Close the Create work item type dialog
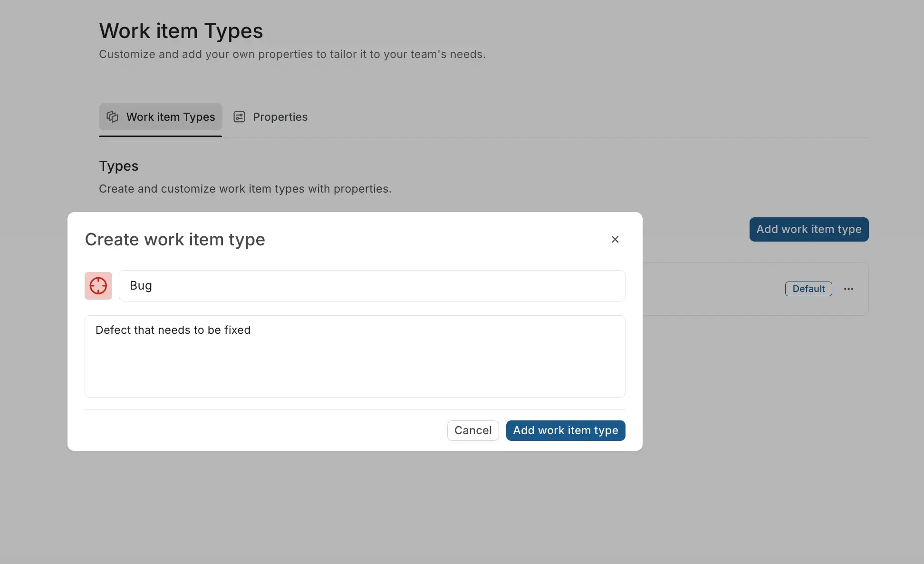The image size is (924, 564). click(x=615, y=239)
